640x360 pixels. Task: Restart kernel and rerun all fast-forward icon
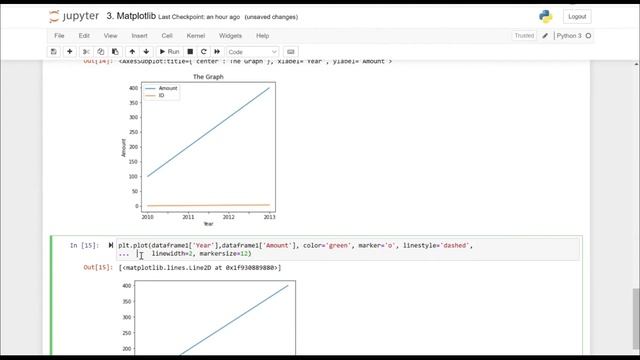(217, 52)
